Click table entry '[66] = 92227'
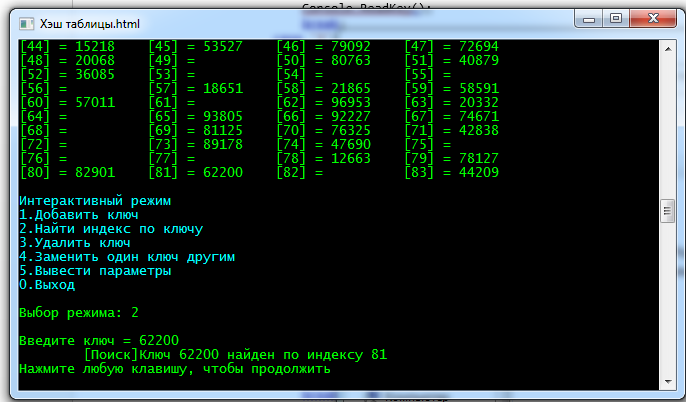The image size is (686, 402). pos(323,116)
